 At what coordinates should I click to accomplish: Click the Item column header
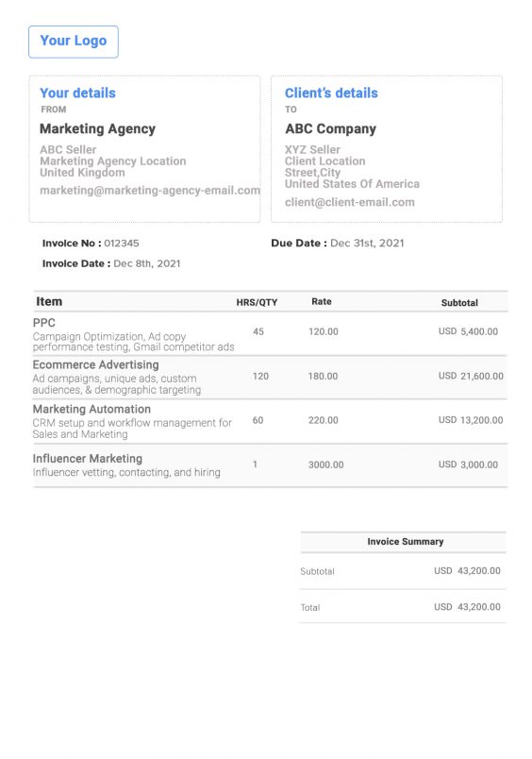[x=49, y=301]
